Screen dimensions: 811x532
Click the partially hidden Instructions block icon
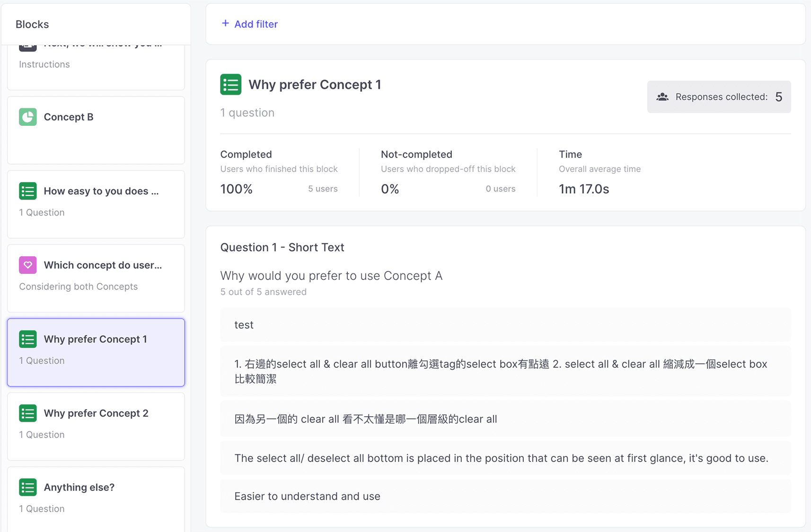tap(28, 48)
